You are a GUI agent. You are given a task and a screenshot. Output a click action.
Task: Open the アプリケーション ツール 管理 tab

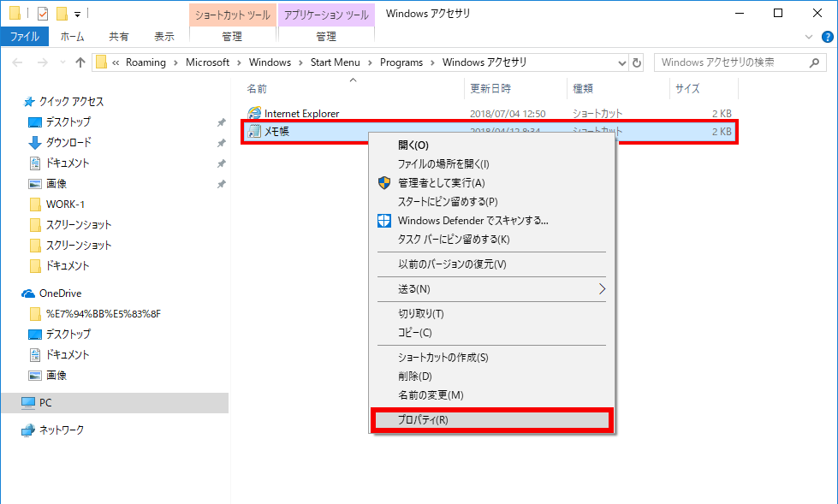326,36
